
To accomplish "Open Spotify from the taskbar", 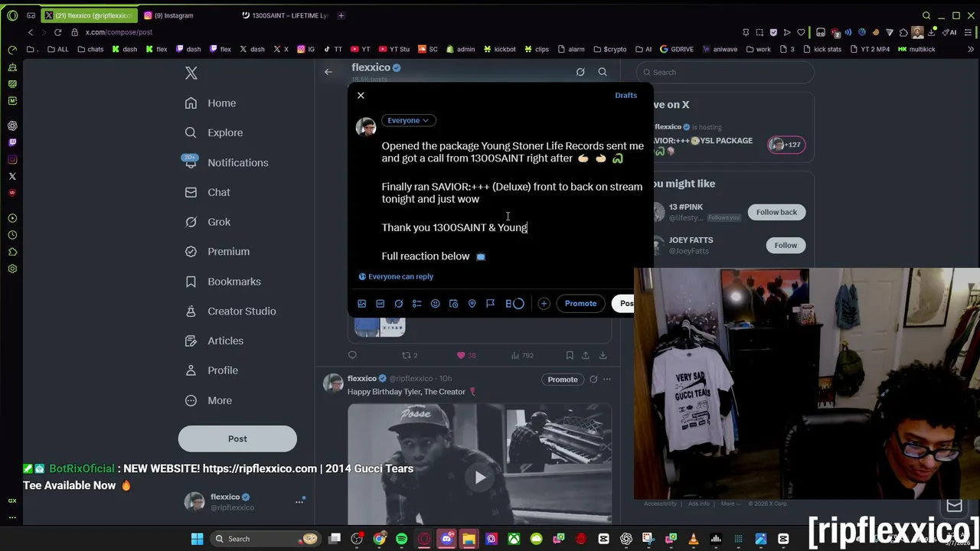I will click(401, 539).
